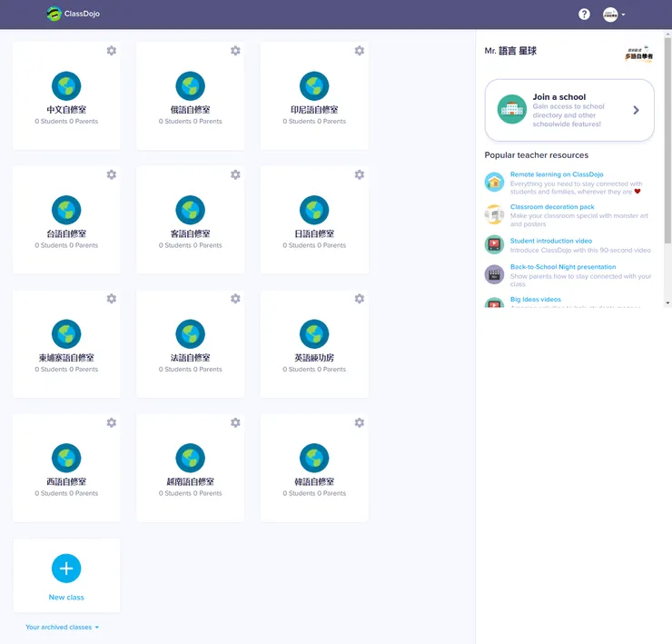Click the globe icon of 中文自修室

coord(66,85)
